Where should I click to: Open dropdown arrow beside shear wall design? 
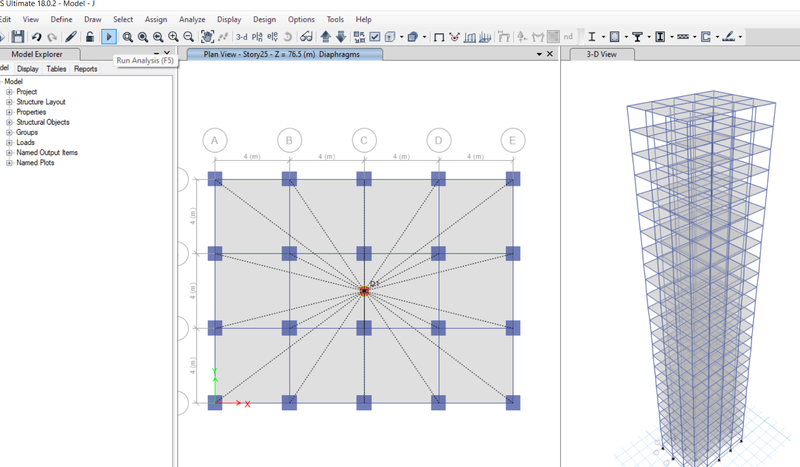(717, 37)
